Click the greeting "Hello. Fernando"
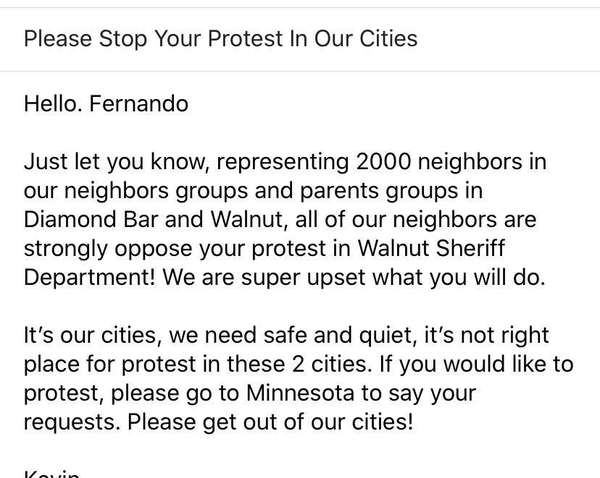Screen dimensions: 600x478 click(x=106, y=104)
